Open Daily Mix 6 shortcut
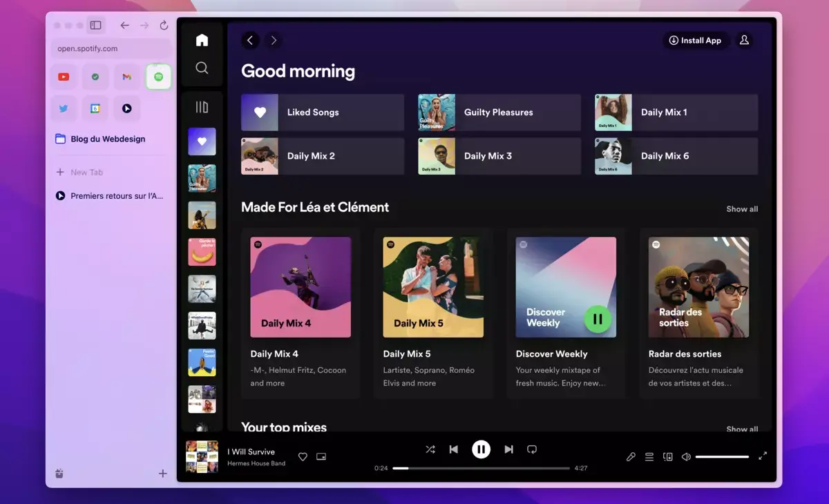Screen dimensions: 829x504 click(x=676, y=156)
